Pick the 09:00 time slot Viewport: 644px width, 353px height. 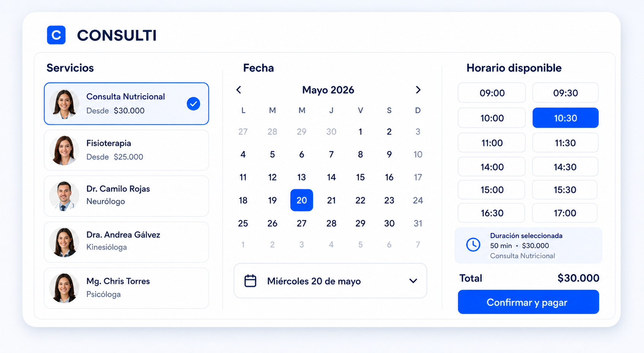tap(492, 93)
